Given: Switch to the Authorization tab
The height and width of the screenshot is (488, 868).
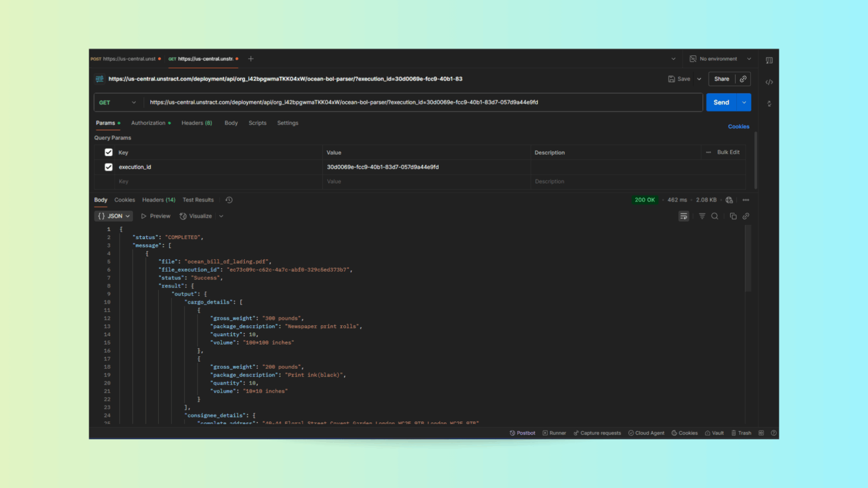Looking at the screenshot, I should (148, 123).
